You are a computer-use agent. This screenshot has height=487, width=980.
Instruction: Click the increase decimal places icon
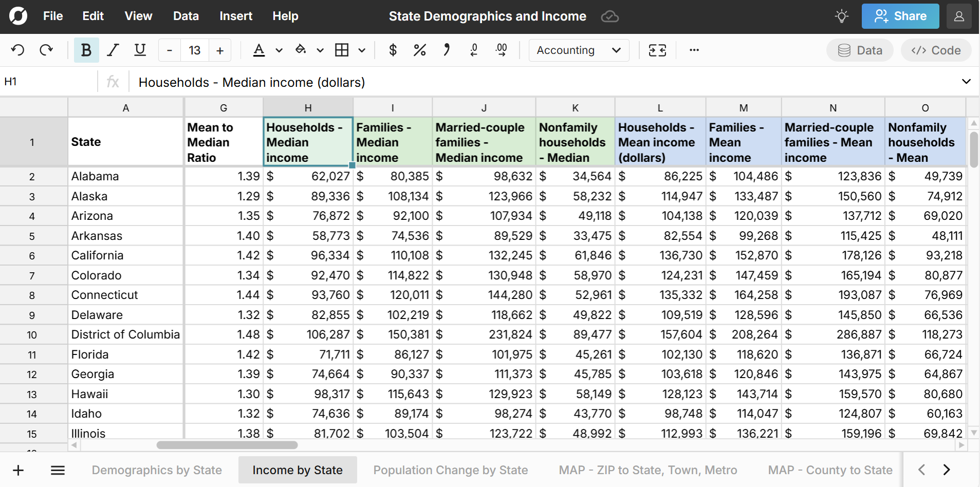501,50
